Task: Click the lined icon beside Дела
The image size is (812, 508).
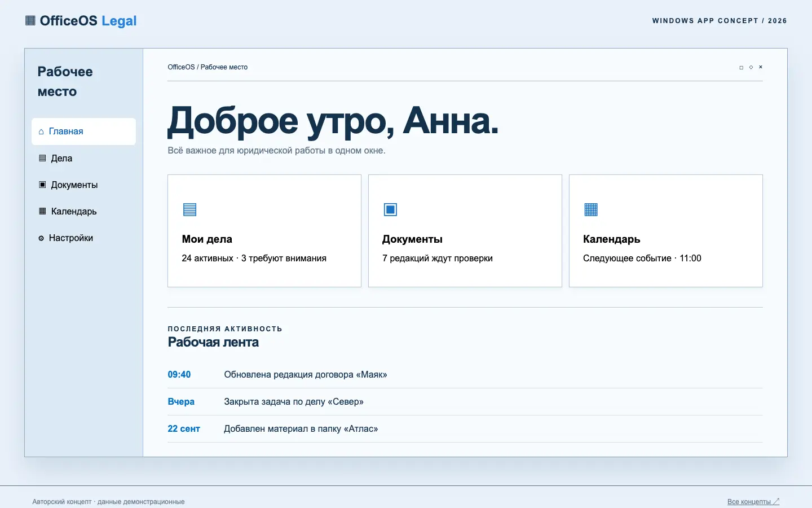Action: [42, 158]
